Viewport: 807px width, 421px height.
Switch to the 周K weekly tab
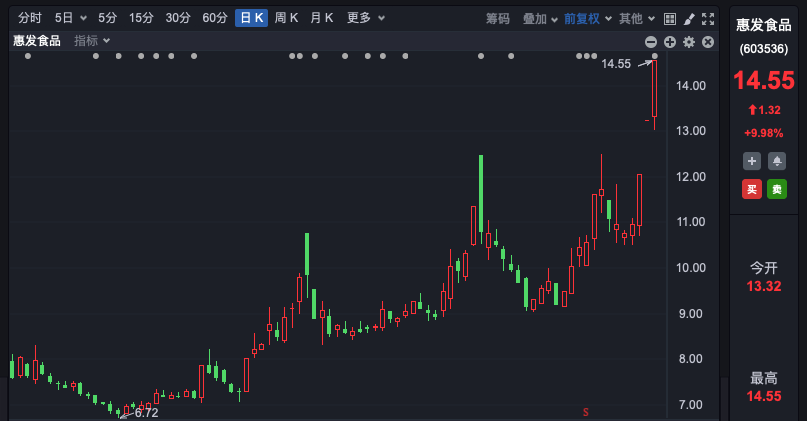point(287,18)
